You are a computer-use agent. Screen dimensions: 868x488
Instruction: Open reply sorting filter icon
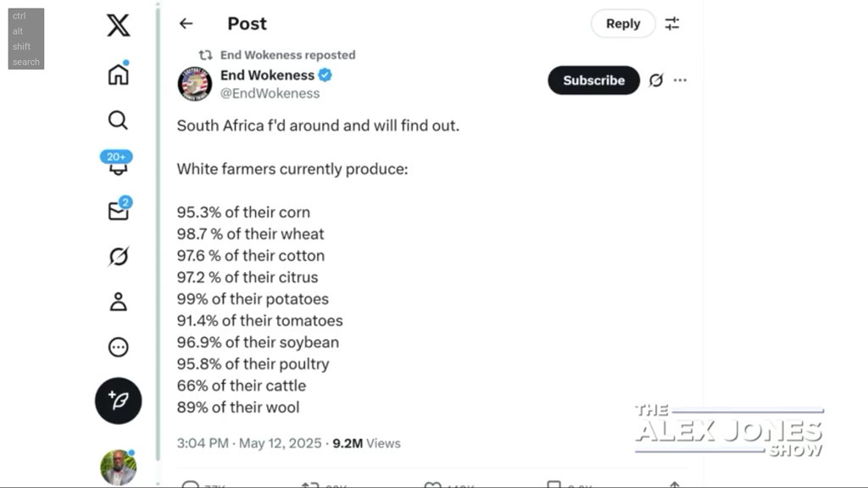(672, 24)
